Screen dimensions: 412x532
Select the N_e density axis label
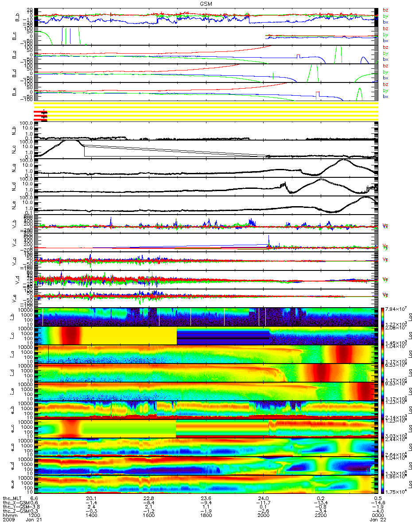[15, 206]
